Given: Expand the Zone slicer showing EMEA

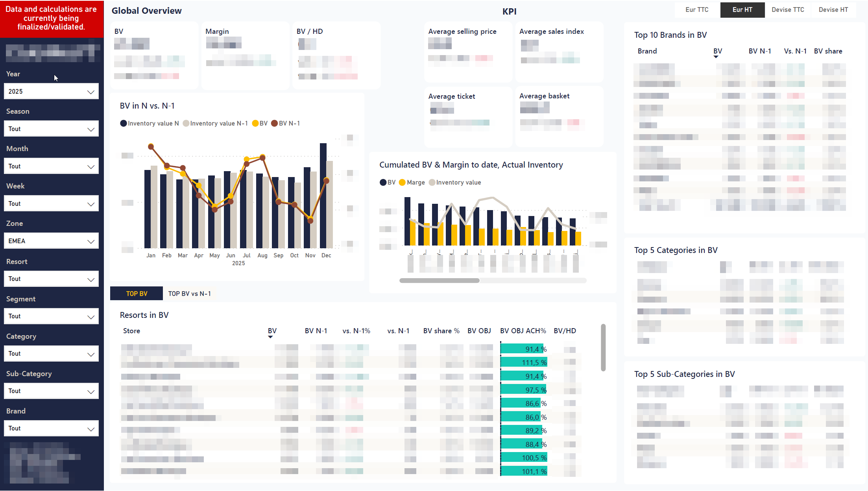Looking at the screenshot, I should pos(51,240).
